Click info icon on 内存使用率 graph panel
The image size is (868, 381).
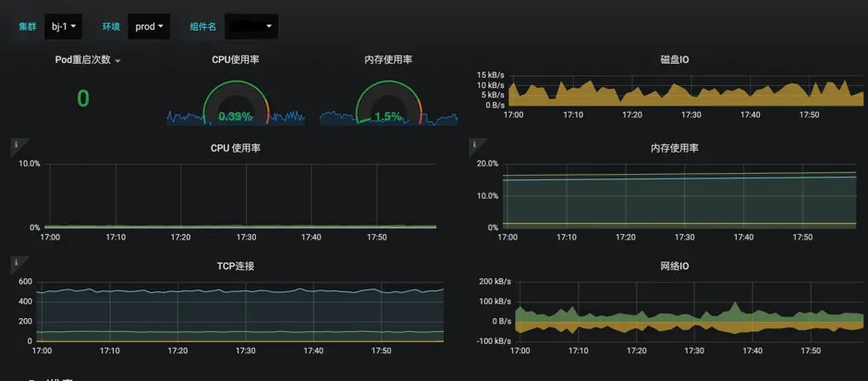tap(474, 144)
